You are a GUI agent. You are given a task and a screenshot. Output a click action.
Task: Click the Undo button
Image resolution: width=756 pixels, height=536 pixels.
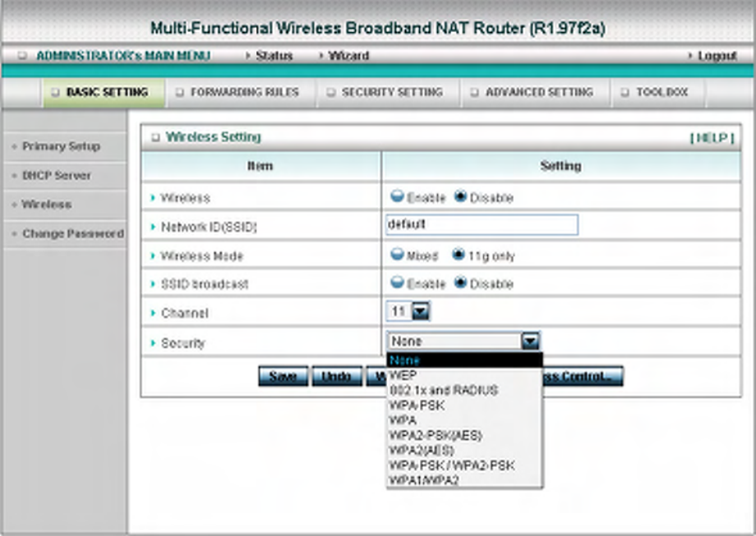tap(337, 377)
